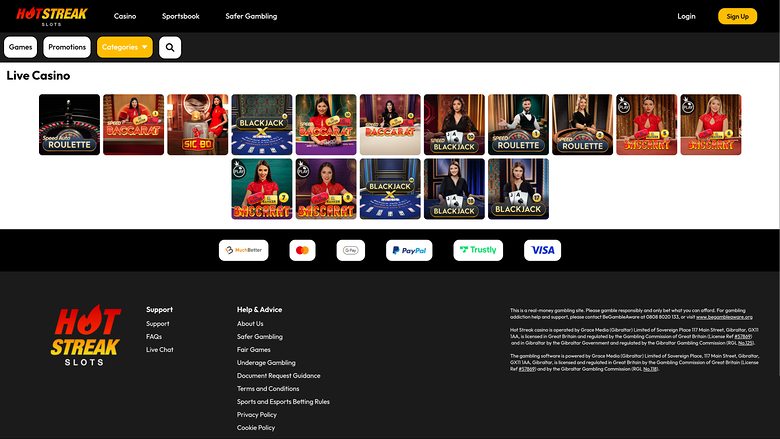Visit the www.begambleaware.org link
The image size is (780, 439).
(724, 317)
